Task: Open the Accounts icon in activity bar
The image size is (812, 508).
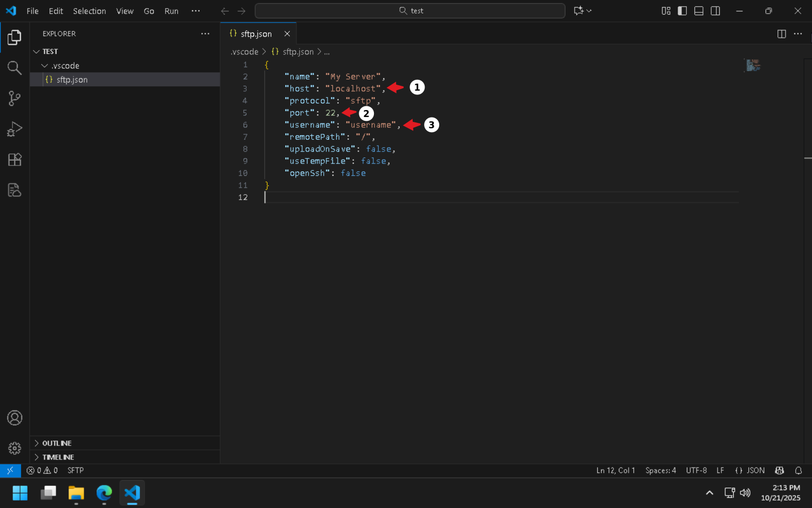Action: point(15,417)
